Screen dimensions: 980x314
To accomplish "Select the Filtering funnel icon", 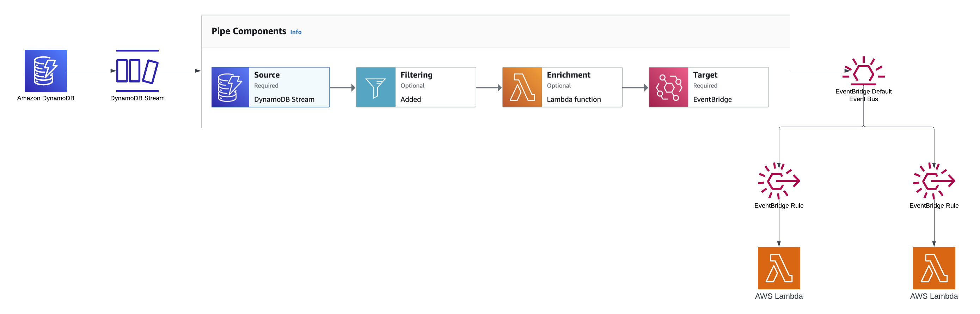I will click(375, 87).
